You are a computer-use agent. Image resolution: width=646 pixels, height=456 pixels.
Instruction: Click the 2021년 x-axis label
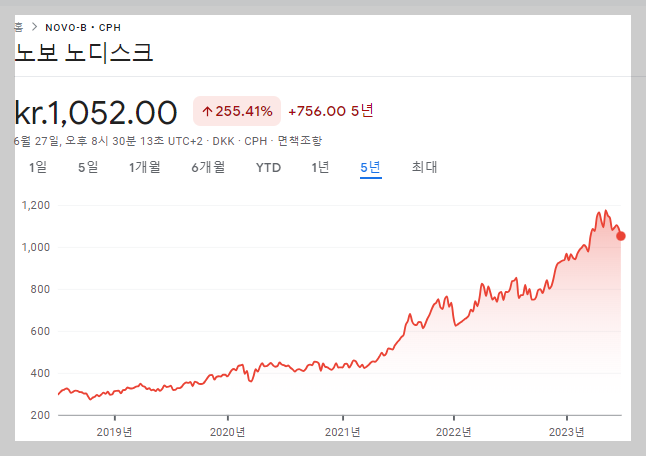tap(343, 432)
